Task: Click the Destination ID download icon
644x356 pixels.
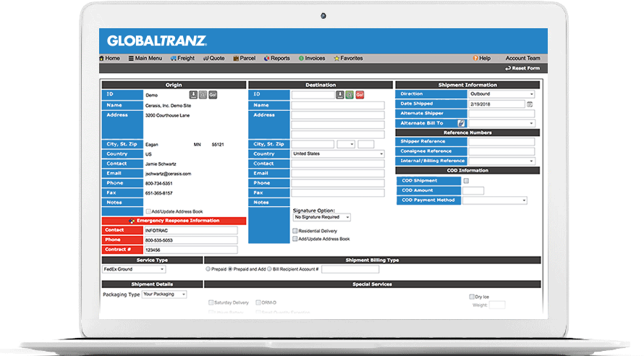Action: pos(340,95)
